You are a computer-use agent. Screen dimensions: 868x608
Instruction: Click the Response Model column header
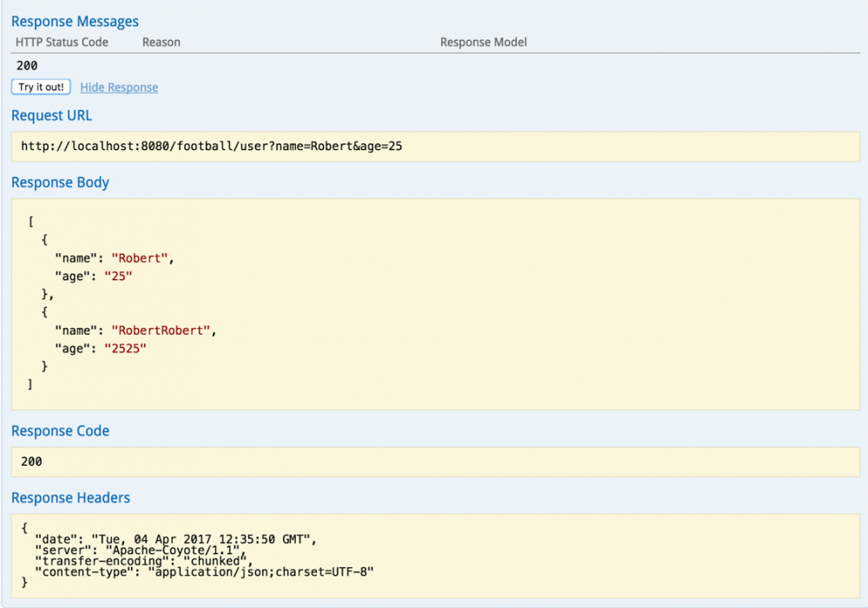(x=483, y=42)
